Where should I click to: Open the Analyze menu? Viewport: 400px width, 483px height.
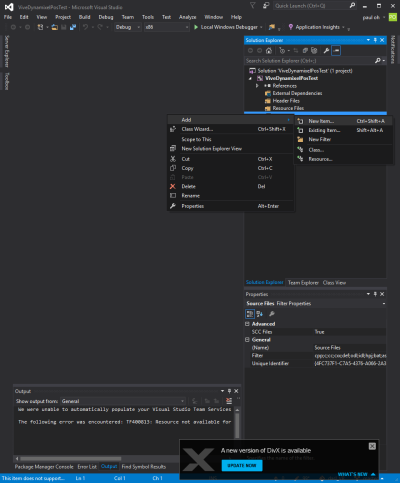click(x=187, y=17)
